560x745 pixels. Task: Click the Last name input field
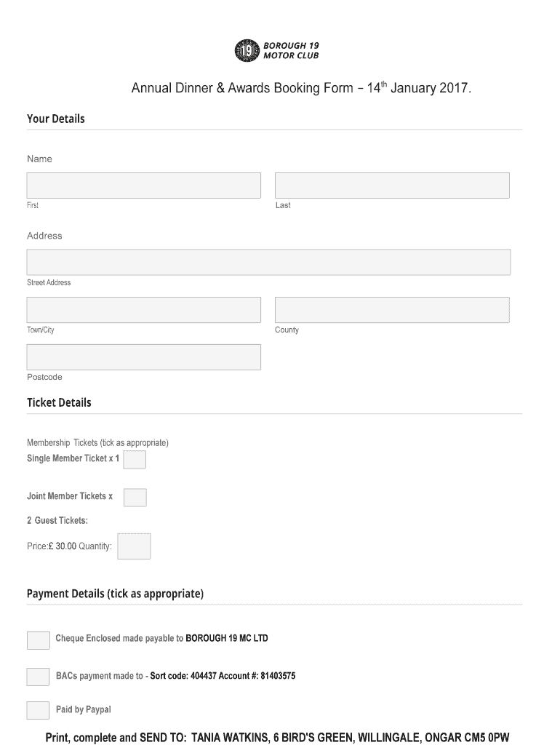392,186
